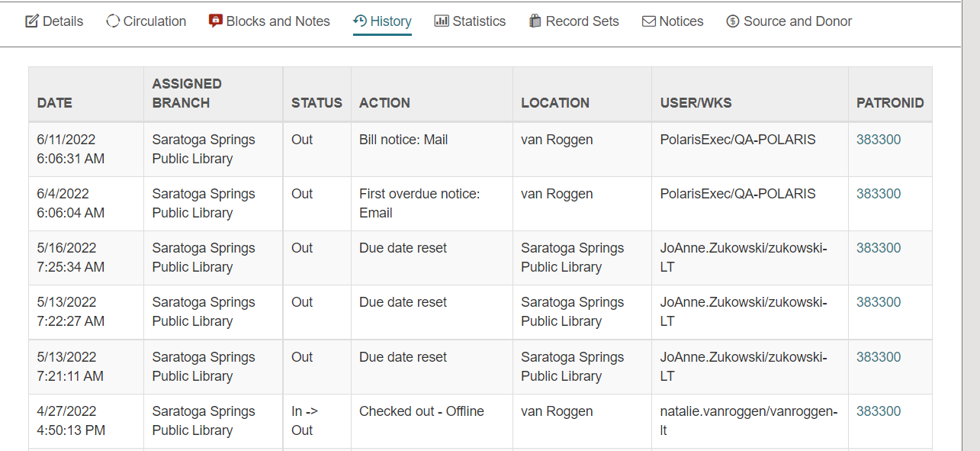Image resolution: width=980 pixels, height=451 pixels.
Task: Open the Record Sets tab
Action: pos(581,21)
